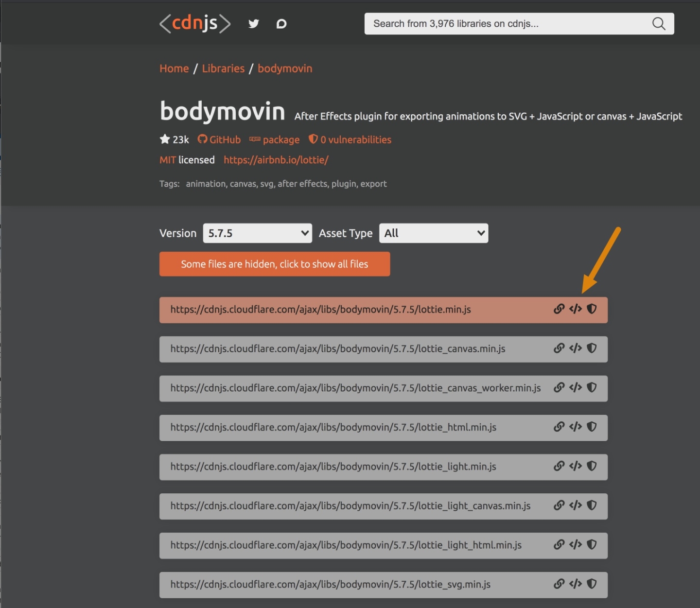
Task: Open the bodymovin GitHub repository link
Action: (x=219, y=139)
